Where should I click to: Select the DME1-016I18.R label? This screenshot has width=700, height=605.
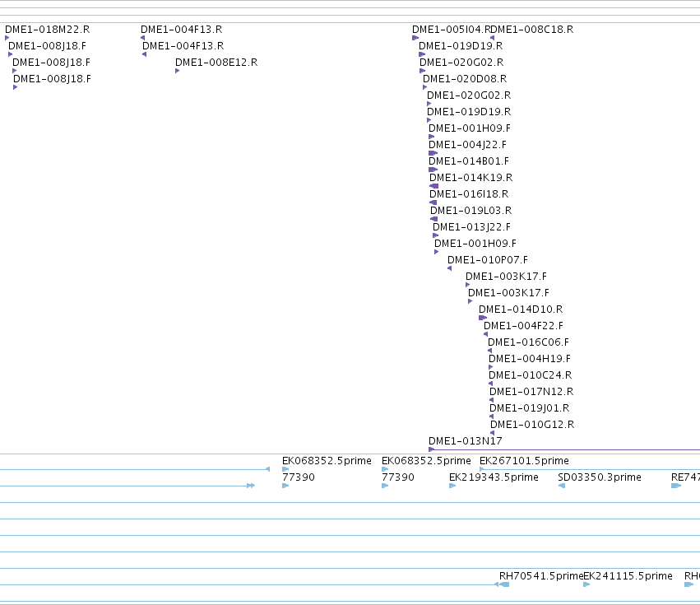pyautogui.click(x=469, y=194)
